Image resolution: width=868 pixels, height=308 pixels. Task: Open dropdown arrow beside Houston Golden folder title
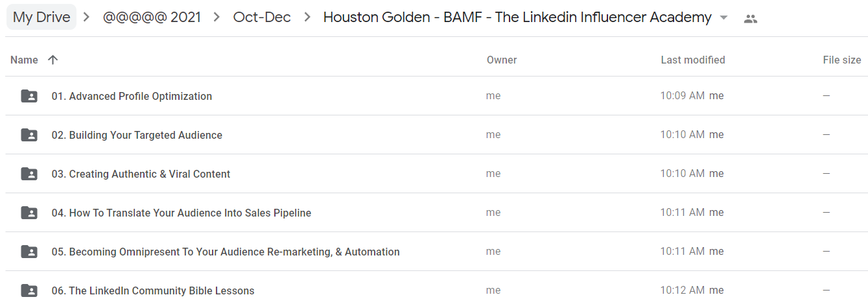(x=724, y=18)
